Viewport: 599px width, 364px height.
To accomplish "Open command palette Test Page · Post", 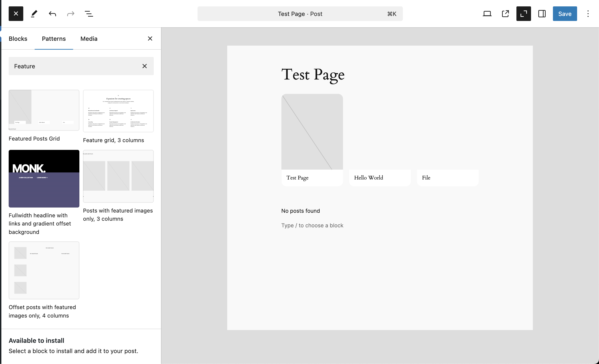I will 300,14.
